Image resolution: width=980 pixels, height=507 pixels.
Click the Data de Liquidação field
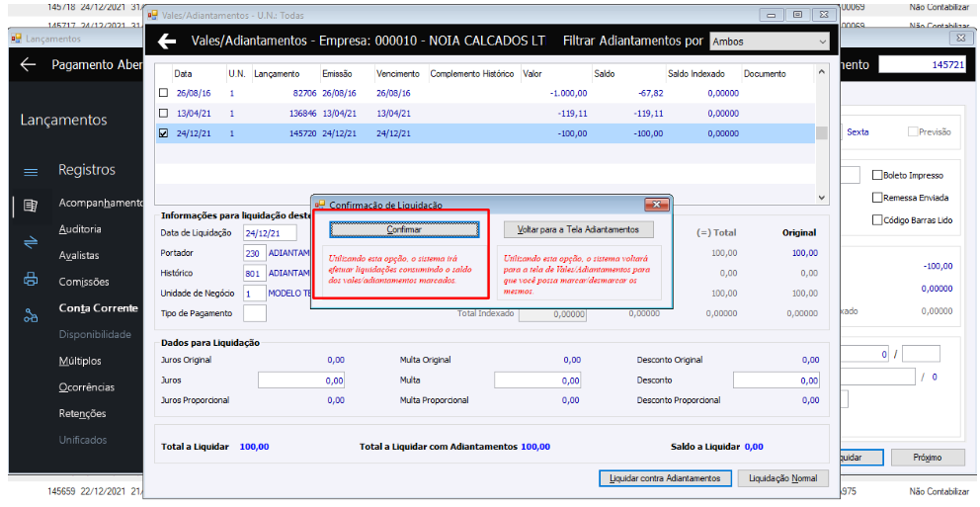pyautogui.click(x=270, y=232)
